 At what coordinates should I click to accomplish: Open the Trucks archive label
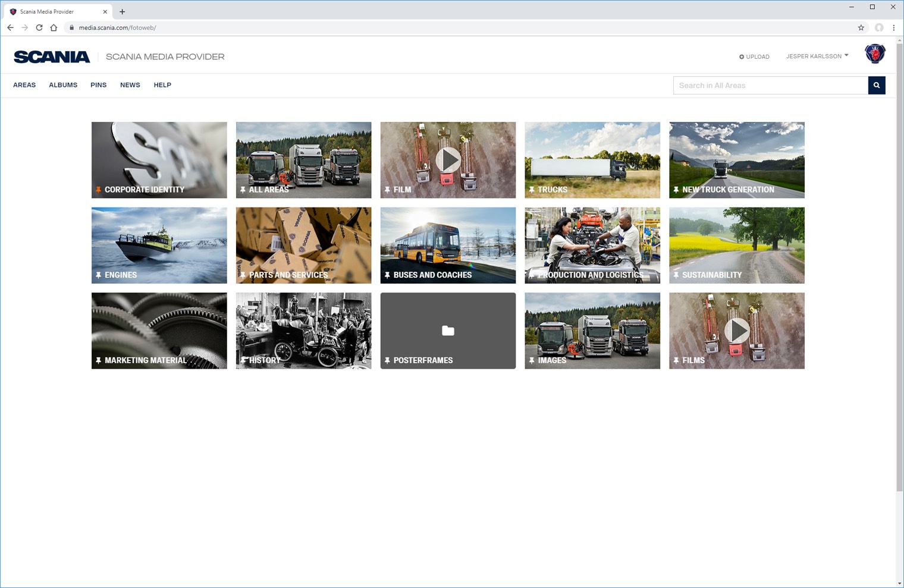pyautogui.click(x=553, y=190)
